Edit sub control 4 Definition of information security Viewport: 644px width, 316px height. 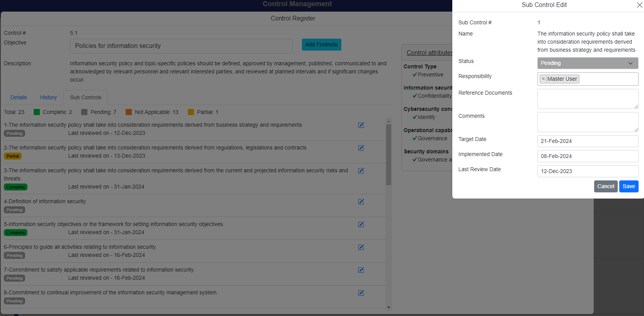[x=361, y=202]
